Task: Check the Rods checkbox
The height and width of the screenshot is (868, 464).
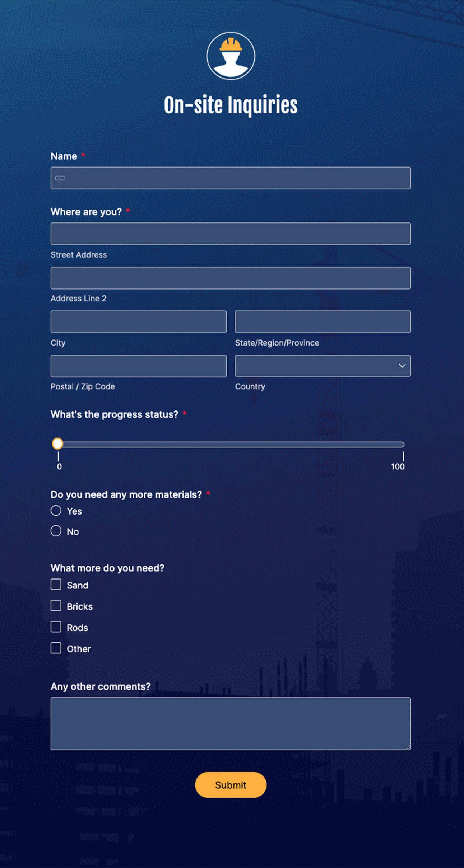Action: [56, 627]
